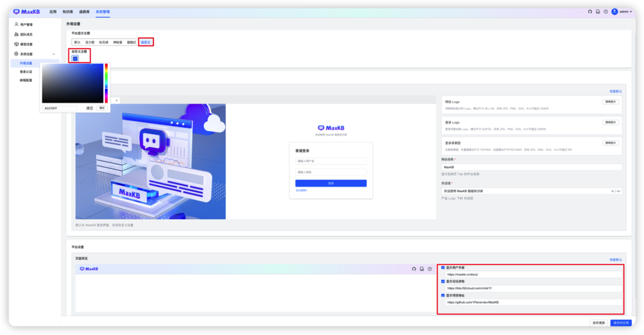This screenshot has height=335, width=644.
Task: Open 团队成员 via its team icon
Action: click(17, 34)
